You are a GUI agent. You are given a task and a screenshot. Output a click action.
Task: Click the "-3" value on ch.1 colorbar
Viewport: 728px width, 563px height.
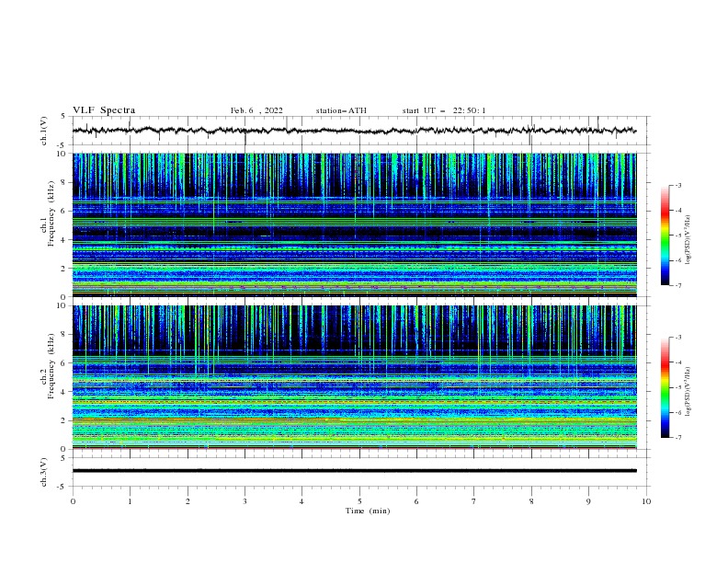pyautogui.click(x=678, y=186)
